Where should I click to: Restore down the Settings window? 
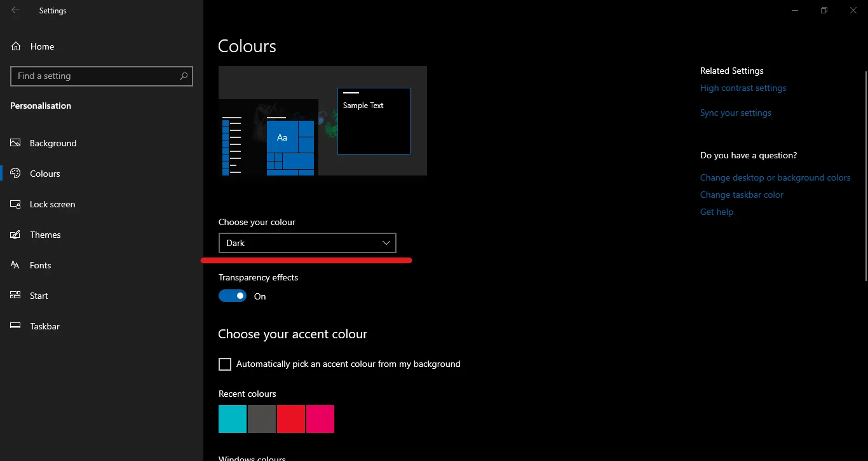click(x=824, y=10)
